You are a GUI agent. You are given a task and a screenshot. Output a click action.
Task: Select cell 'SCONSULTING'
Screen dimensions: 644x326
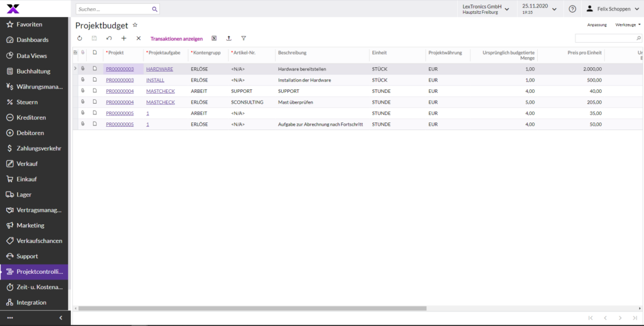tap(252, 102)
